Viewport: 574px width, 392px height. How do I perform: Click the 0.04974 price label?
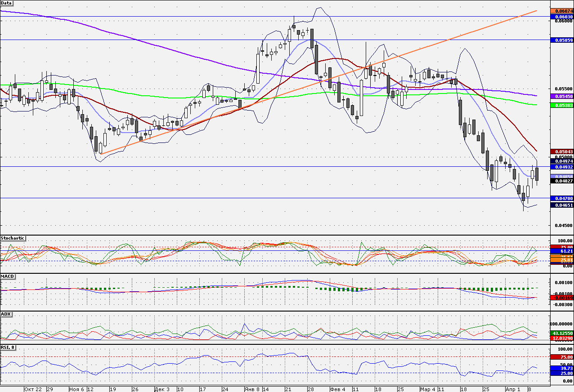tap(562, 161)
